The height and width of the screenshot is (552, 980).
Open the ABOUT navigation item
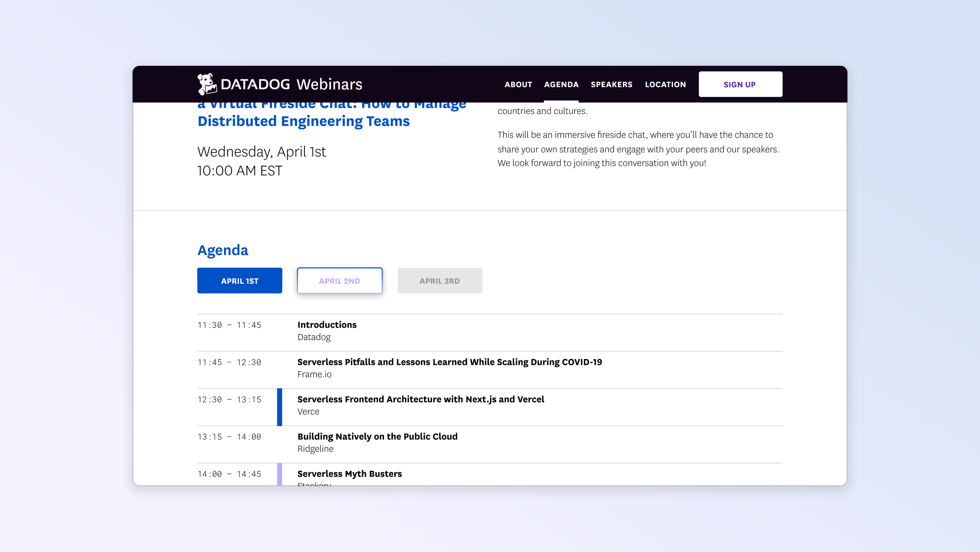pyautogui.click(x=518, y=84)
